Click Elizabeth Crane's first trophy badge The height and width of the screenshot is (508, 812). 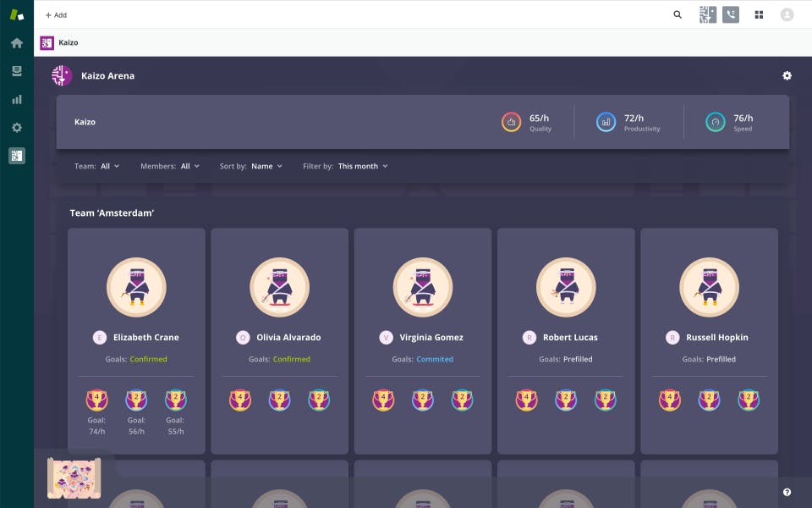[96, 400]
